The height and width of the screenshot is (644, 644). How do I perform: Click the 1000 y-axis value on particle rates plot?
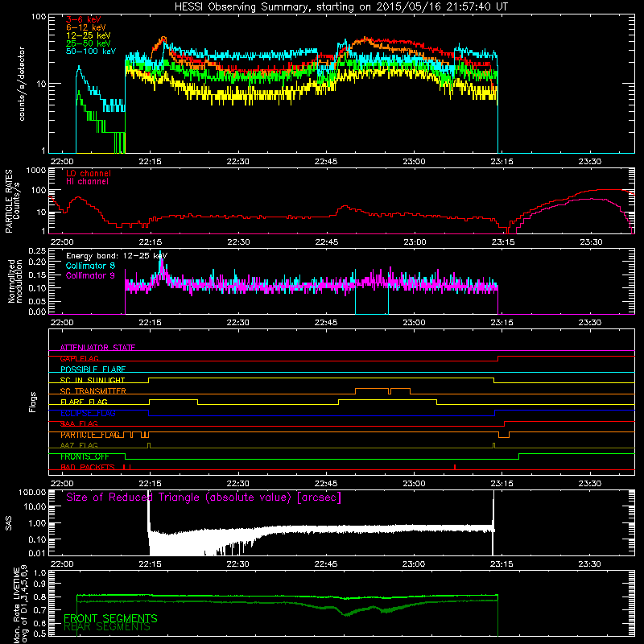(x=36, y=171)
